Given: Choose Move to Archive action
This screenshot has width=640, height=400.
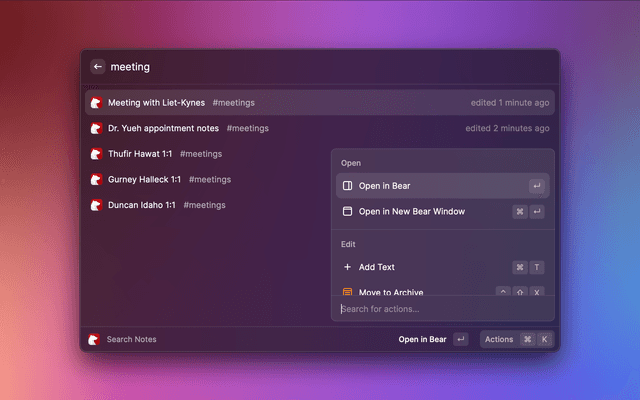Looking at the screenshot, I should pos(391,292).
